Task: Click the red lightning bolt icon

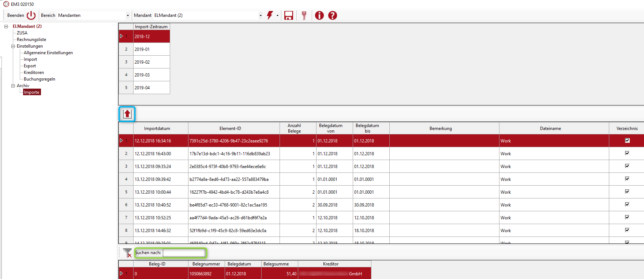Action: (x=270, y=15)
